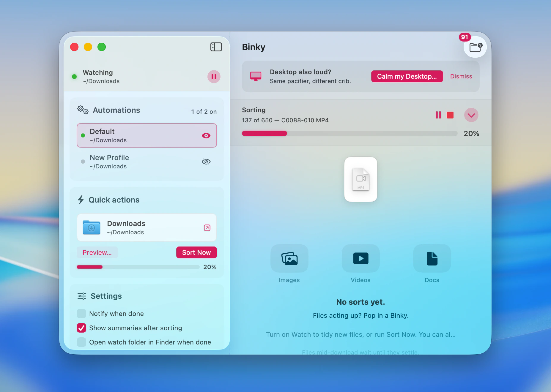The width and height of the screenshot is (551, 392).
Task: Toggle Default profile eye visibility
Action: pos(206,135)
